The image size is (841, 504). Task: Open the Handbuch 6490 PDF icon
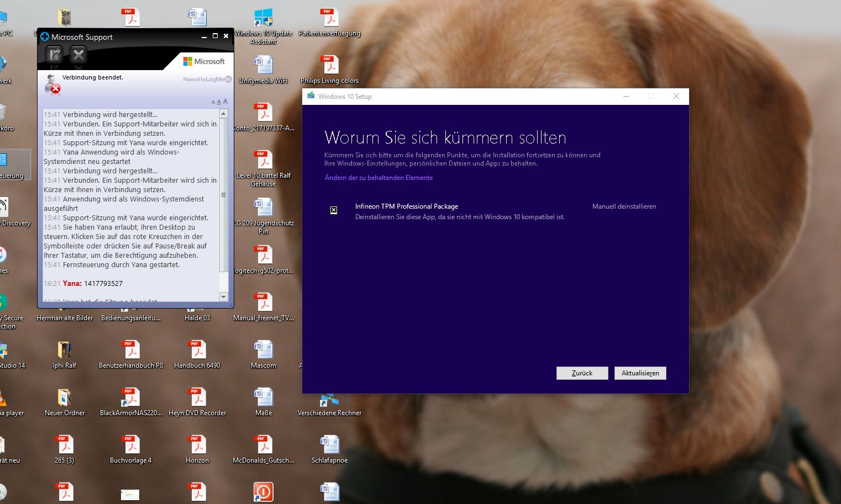(x=197, y=354)
